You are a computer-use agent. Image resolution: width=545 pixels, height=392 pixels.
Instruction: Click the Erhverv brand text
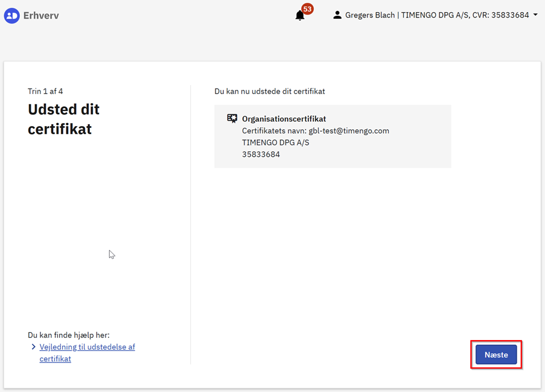(41, 16)
